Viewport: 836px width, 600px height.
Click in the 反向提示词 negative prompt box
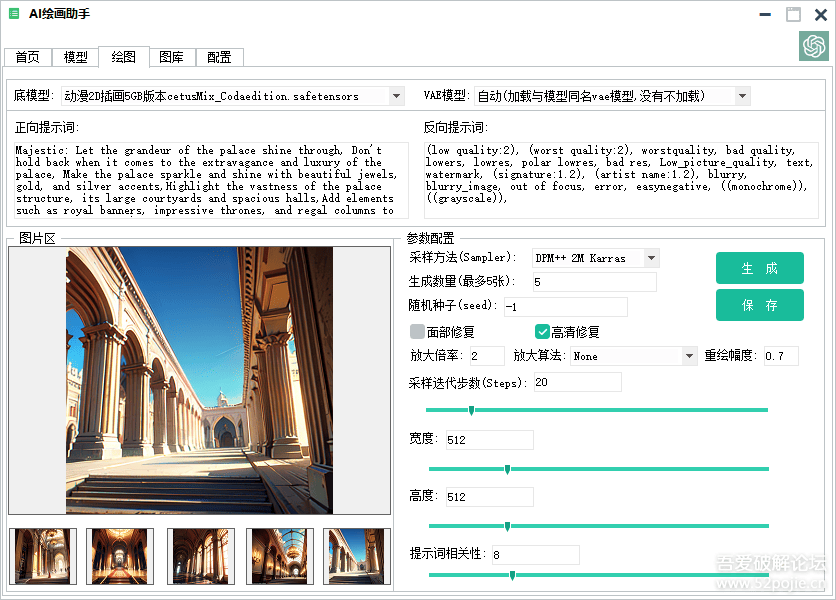[x=621, y=180]
